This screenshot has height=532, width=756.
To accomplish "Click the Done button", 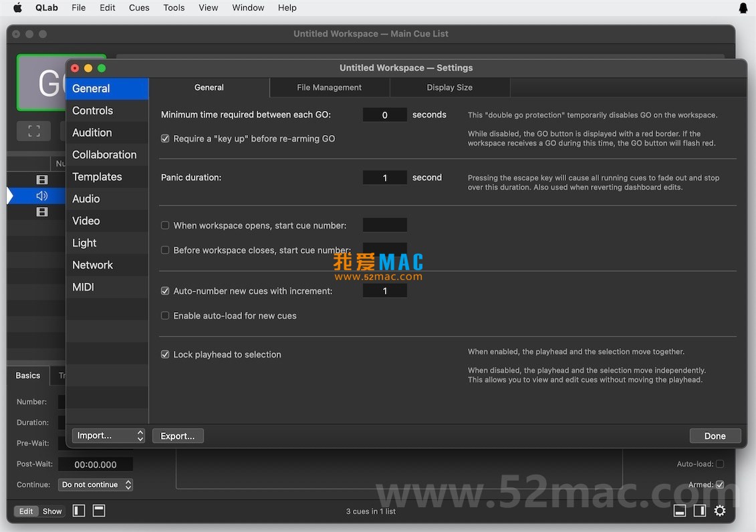I will [x=715, y=436].
